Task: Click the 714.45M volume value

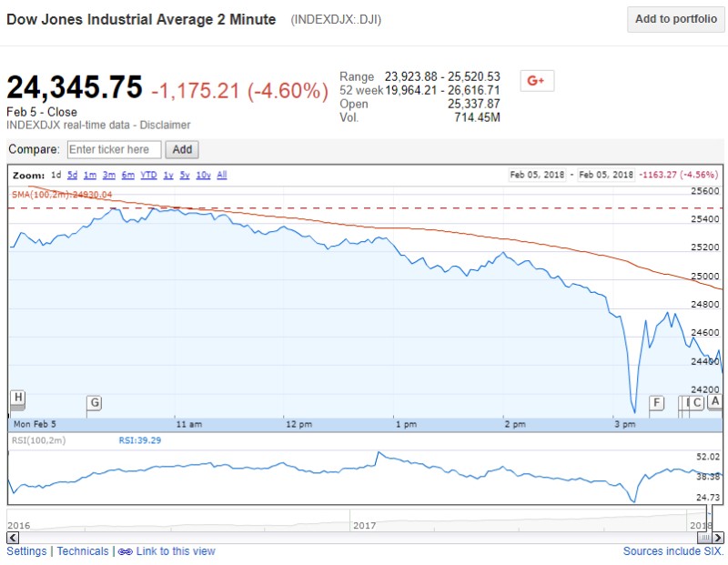Action: coord(477,117)
